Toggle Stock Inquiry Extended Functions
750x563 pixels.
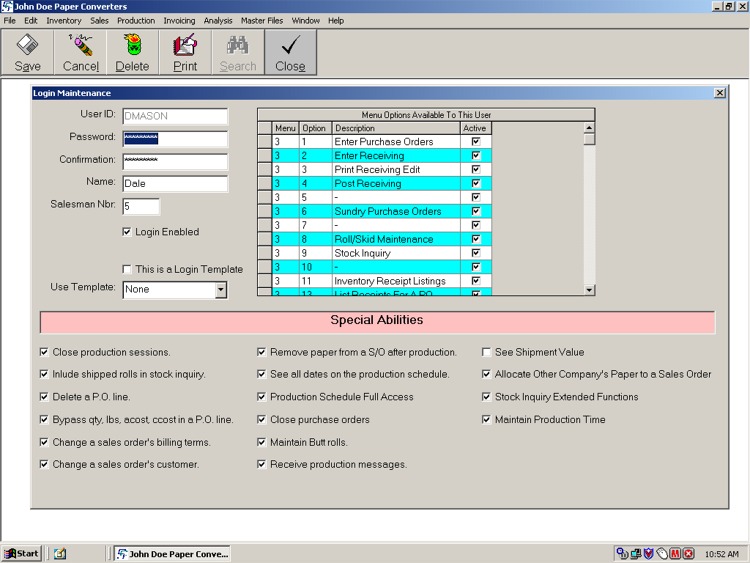486,397
